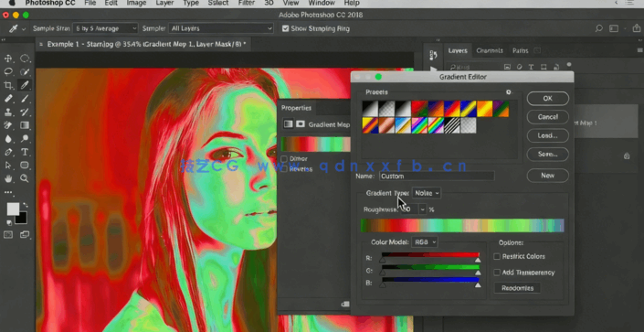Switch to the Paths tab
The width and height of the screenshot is (644, 332).
point(520,50)
